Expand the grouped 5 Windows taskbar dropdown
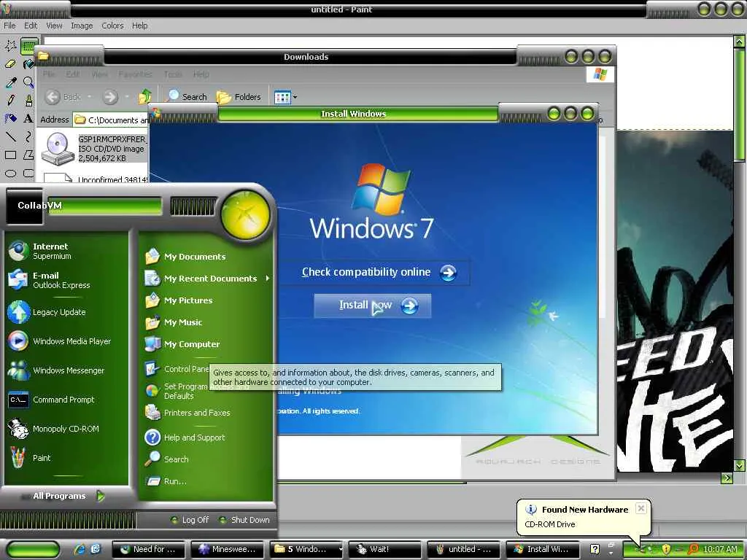The width and height of the screenshot is (747, 560). pos(341,549)
